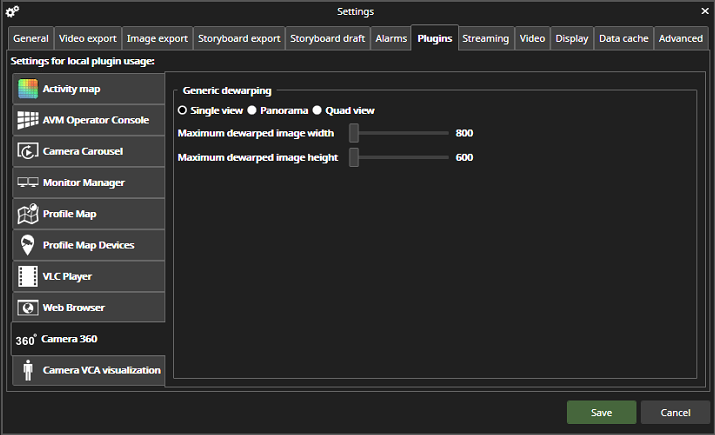Select the Profile Map Devices plugin label
Viewport: 715px width, 435px height.
click(x=88, y=245)
